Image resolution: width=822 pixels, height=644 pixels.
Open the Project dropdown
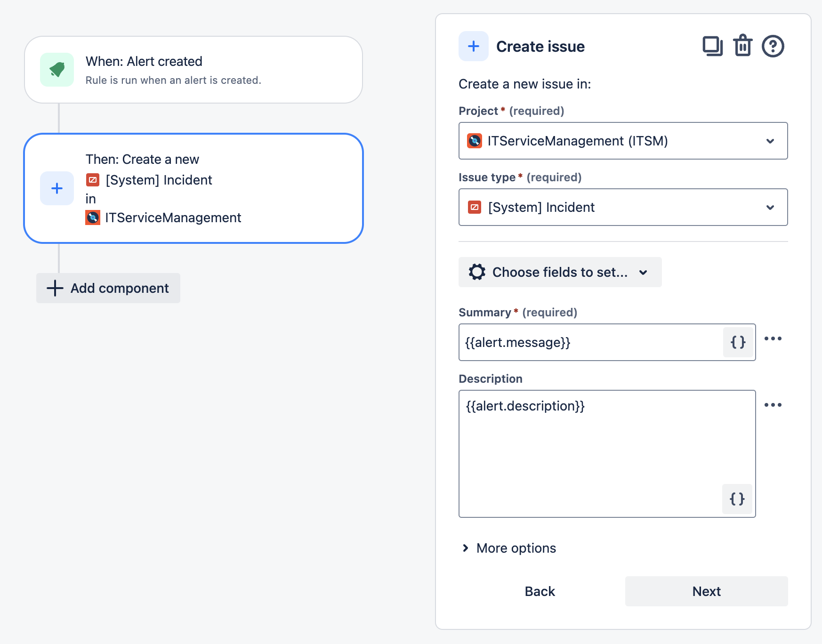[x=623, y=141]
